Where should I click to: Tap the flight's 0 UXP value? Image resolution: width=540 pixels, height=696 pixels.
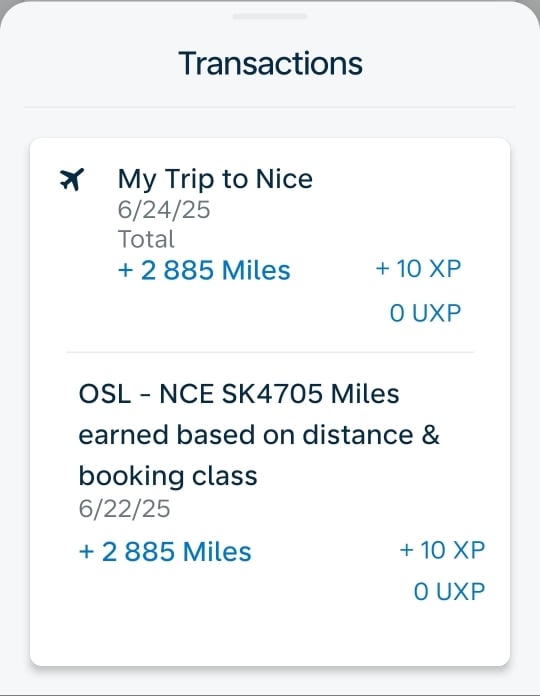(x=449, y=592)
